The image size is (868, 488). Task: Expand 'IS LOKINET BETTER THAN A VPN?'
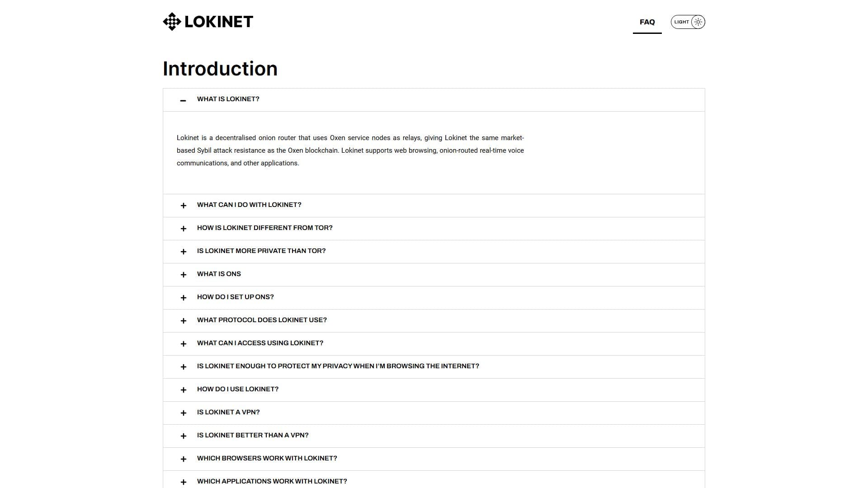[434, 436]
